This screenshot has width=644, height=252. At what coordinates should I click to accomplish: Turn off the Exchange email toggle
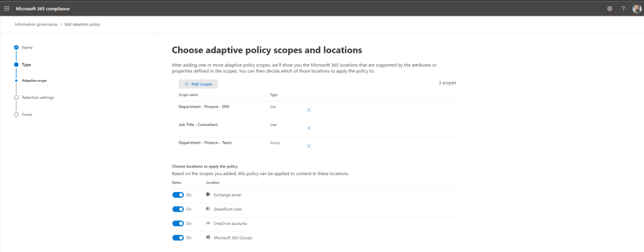(178, 195)
